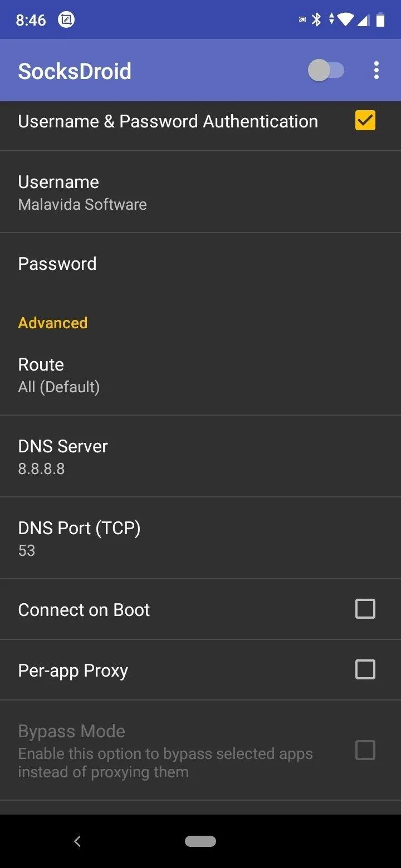Edit the Username Malavida Software field
The image size is (401, 868).
click(x=200, y=192)
